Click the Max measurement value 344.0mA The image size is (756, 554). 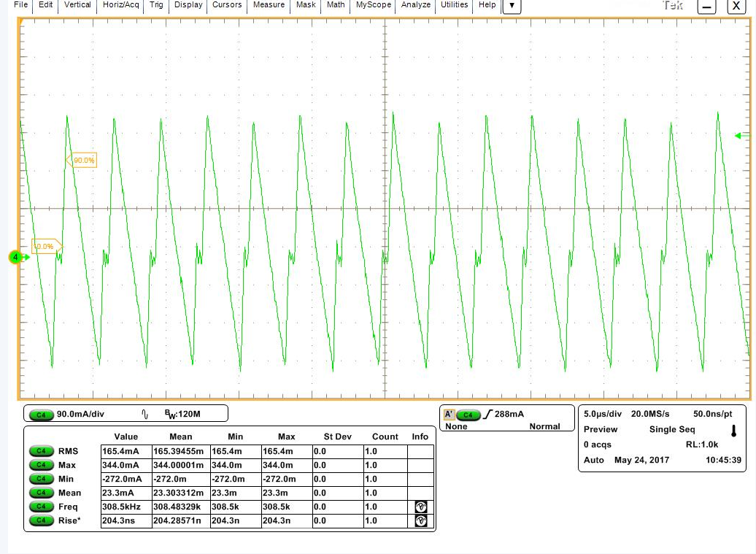pyautogui.click(x=120, y=465)
